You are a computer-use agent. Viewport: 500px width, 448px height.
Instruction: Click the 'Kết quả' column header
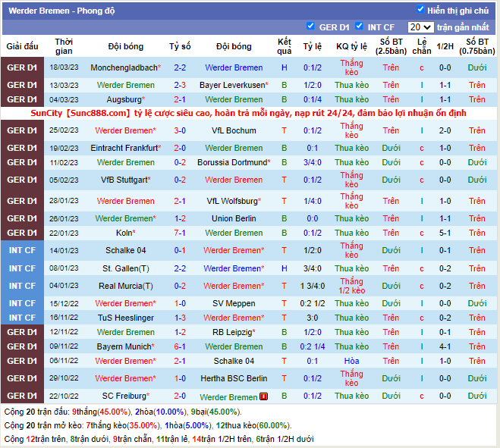coord(285,46)
